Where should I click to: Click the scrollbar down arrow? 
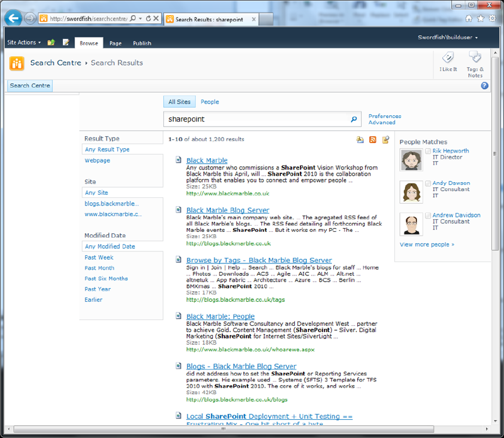[495, 420]
